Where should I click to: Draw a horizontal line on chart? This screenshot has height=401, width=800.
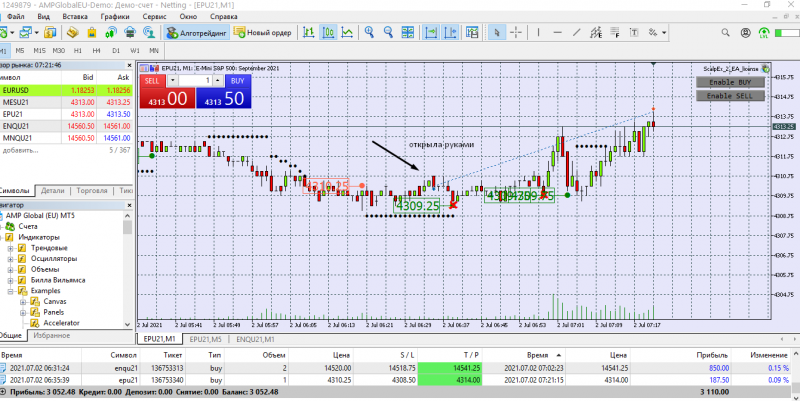point(558,33)
